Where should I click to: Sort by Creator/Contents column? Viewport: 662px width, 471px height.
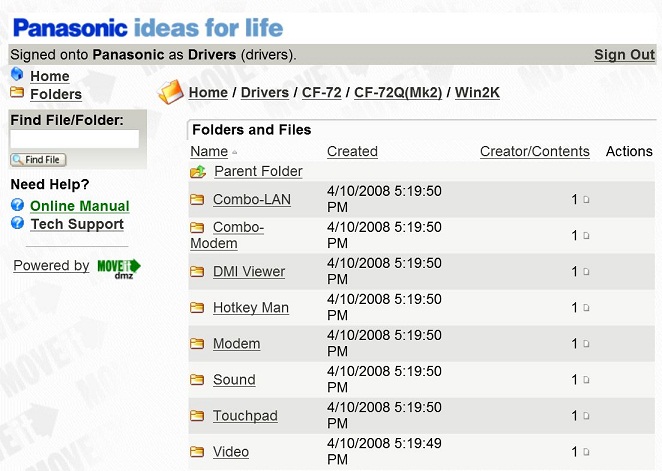click(x=534, y=151)
